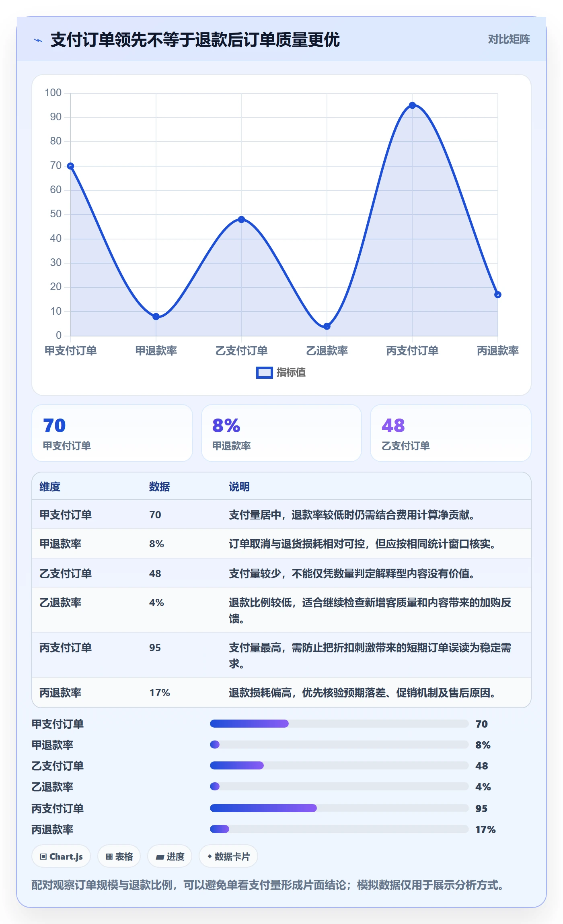563x924 pixels.
Task: Click table value 17%
Action: pos(160,693)
